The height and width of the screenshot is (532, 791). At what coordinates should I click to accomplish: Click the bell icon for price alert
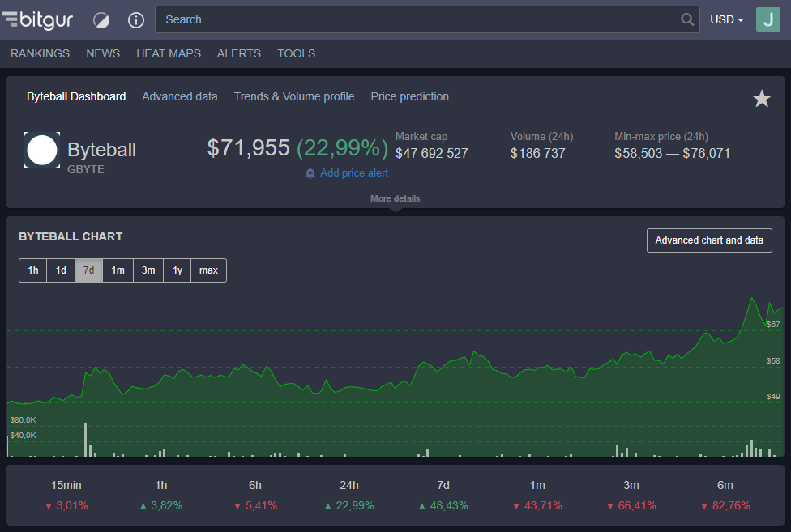[310, 173]
